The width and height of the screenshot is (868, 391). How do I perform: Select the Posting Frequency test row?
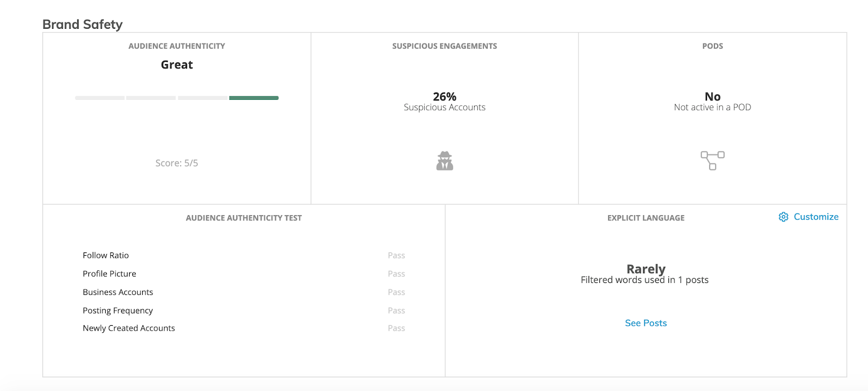pyautogui.click(x=244, y=311)
